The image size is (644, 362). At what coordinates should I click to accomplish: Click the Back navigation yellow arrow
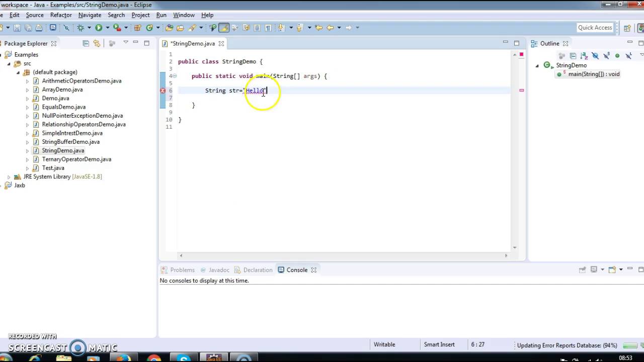(330, 28)
